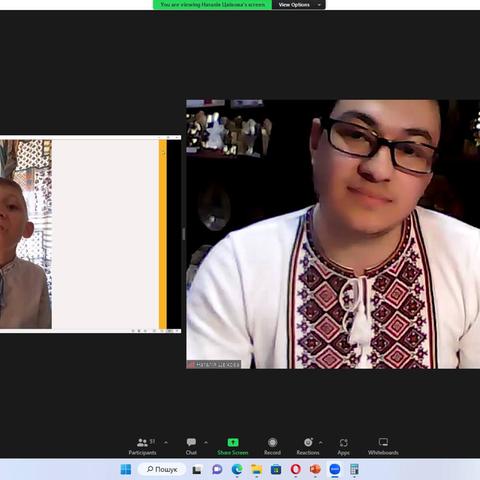The image size is (480, 480).
Task: Click the taskbar search box Пошук
Action: [x=162, y=469]
